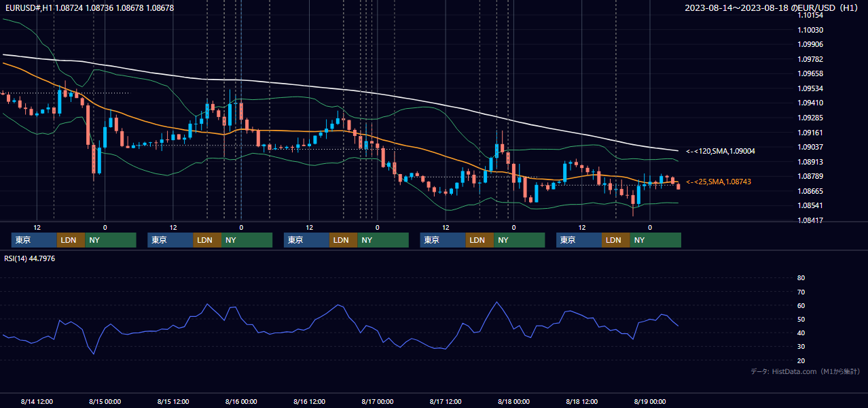Pick the NY session block for 8/16
The height and width of the screenshot is (408, 868).
[x=383, y=240]
